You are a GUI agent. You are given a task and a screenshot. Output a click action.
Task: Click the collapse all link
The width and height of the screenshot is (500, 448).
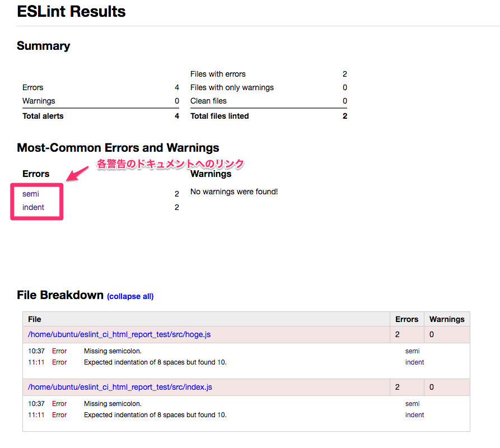coord(130,296)
